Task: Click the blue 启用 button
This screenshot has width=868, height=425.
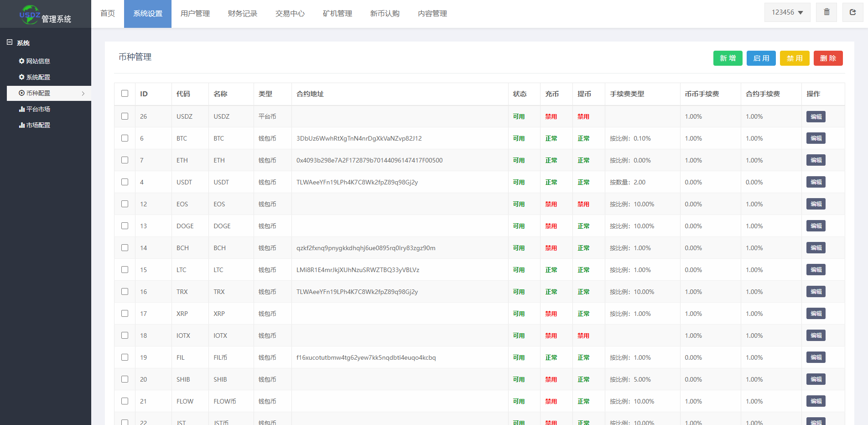Action: tap(761, 58)
